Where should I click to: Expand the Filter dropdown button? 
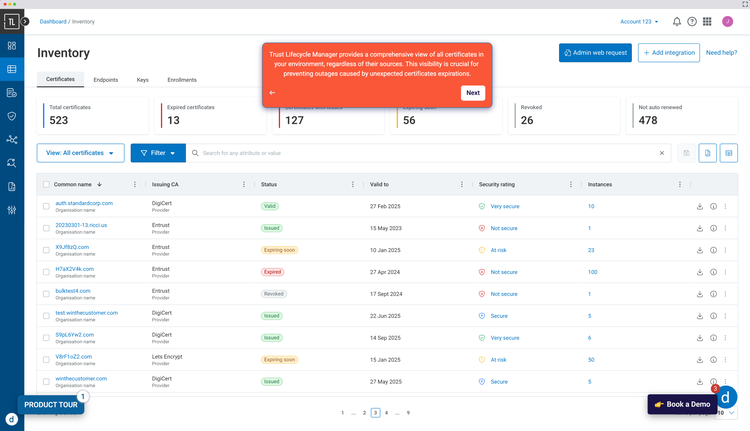[x=156, y=153]
